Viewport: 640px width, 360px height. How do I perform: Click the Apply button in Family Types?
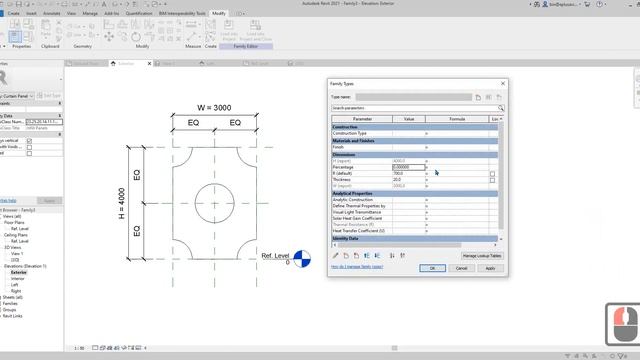[490, 268]
